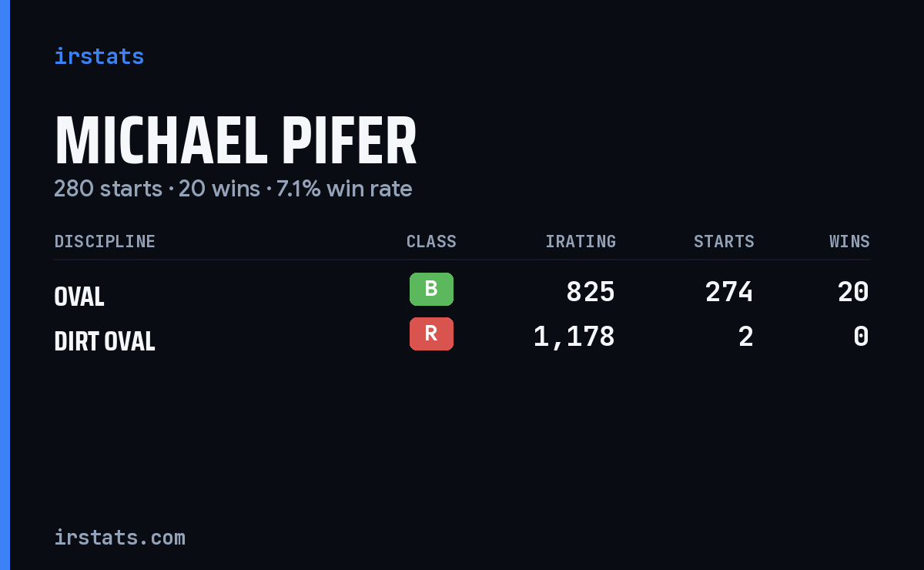Screen dimensions: 924x570
Task: Click the Oval wins value 20
Action: pyautogui.click(x=853, y=292)
